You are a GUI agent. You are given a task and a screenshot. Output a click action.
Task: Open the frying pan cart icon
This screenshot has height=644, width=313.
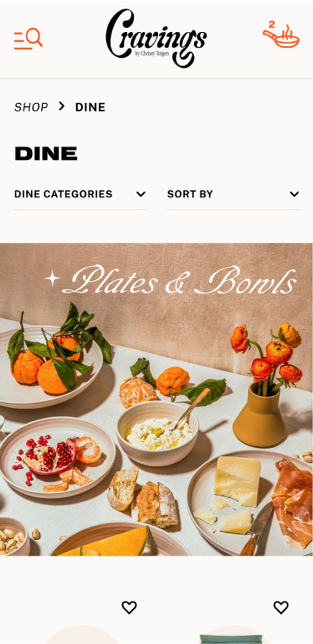click(281, 35)
